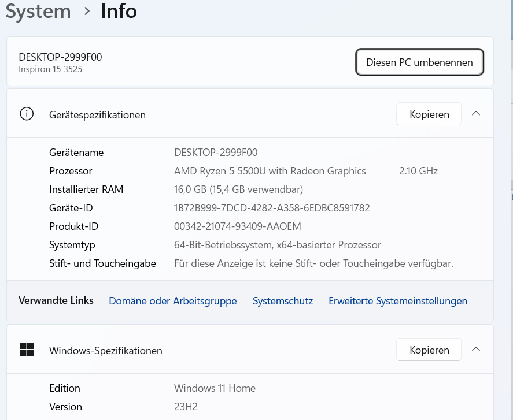Click the Installierter RAM label

pos(86,189)
